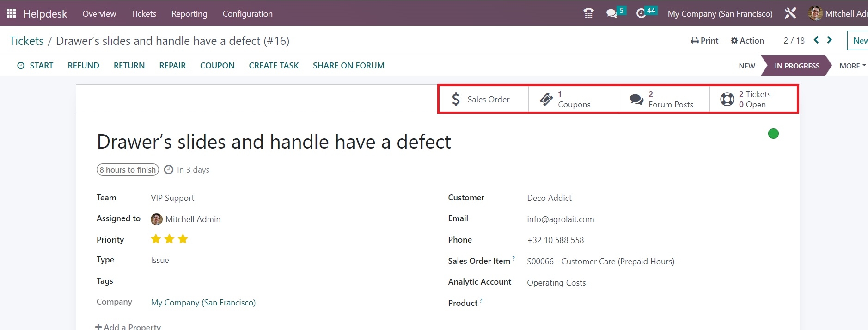
Task: Open the conversations chat bubble icon
Action: pos(612,13)
